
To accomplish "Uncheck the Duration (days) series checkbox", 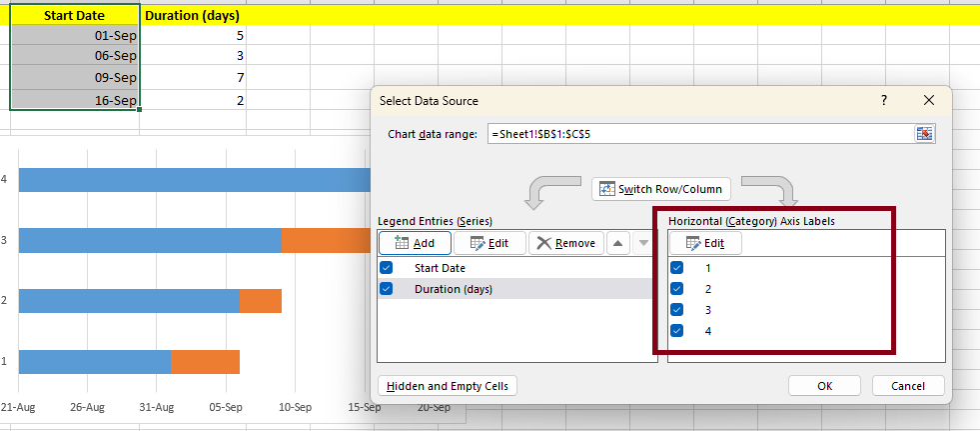I will pos(387,289).
